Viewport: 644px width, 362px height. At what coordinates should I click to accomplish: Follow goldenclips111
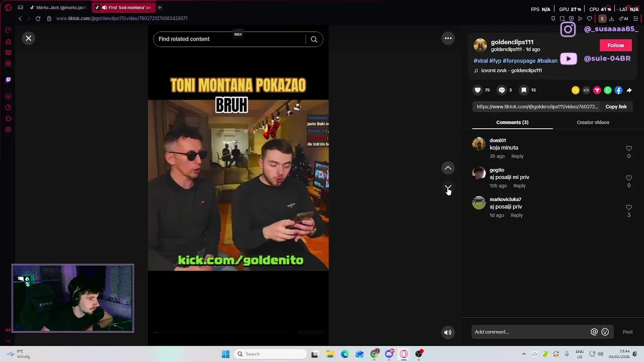point(615,45)
